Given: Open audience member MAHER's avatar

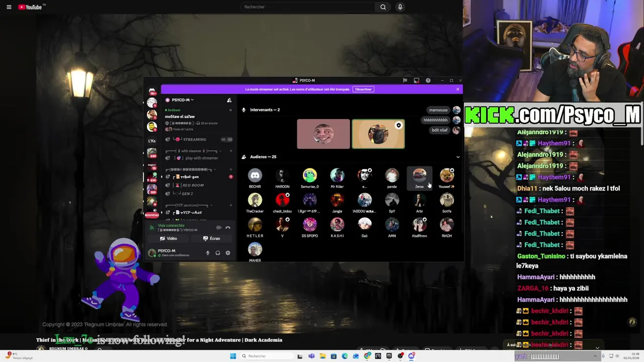Looking at the screenshot, I should 255,249.
